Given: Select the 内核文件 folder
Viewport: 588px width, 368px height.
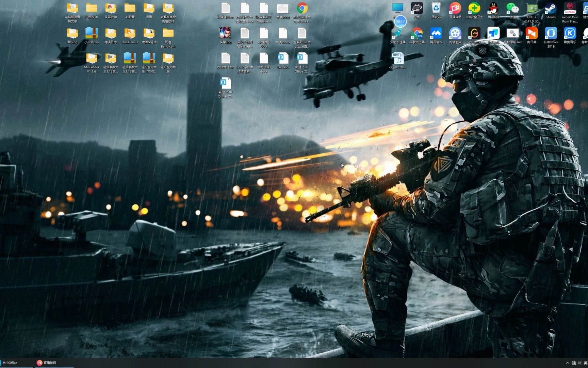Looking at the screenshot, I should 91,10.
